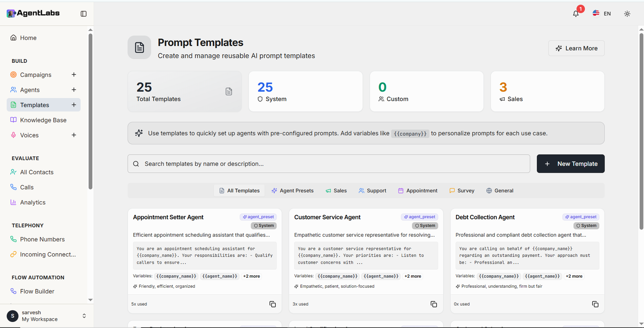Add a new voice with the plus icon
The image size is (644, 328).
tap(74, 135)
